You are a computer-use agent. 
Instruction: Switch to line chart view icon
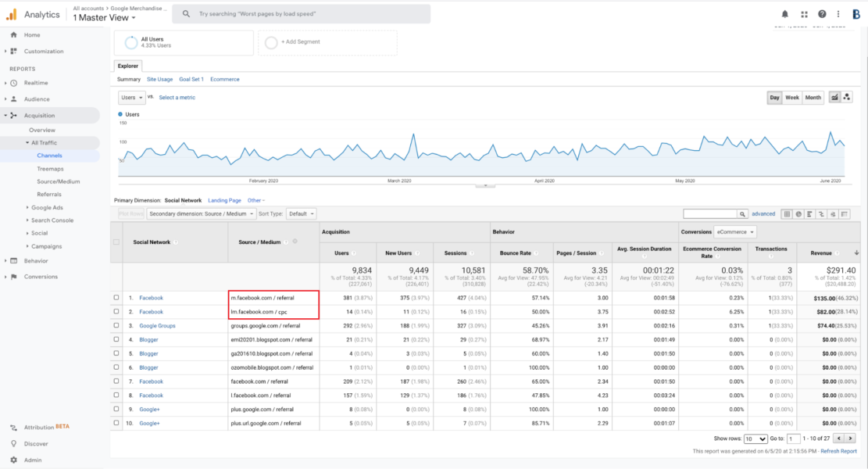point(834,98)
